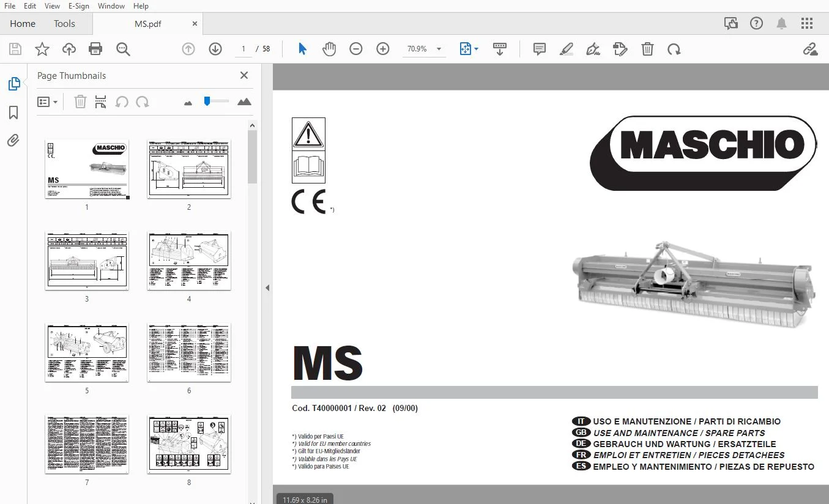Open the find text magnifier tool
The height and width of the screenshot is (504, 829).
(123, 49)
